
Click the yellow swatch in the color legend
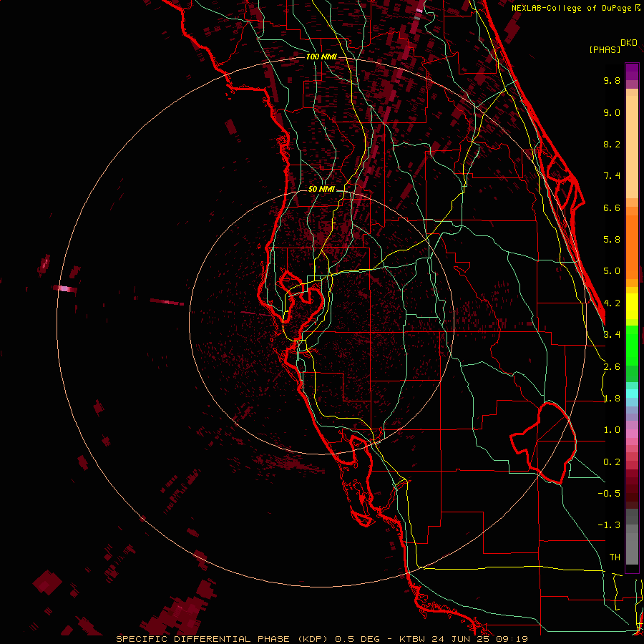point(632,306)
